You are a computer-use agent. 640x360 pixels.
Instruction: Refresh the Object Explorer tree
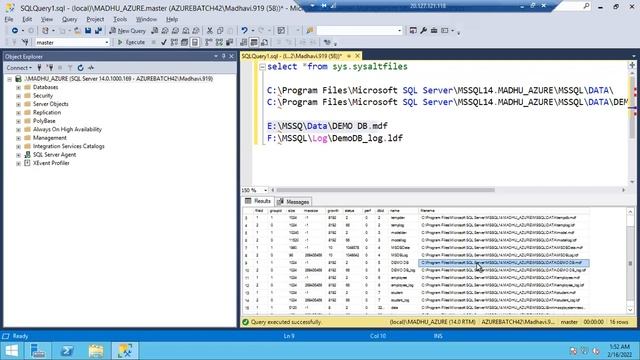[80, 68]
